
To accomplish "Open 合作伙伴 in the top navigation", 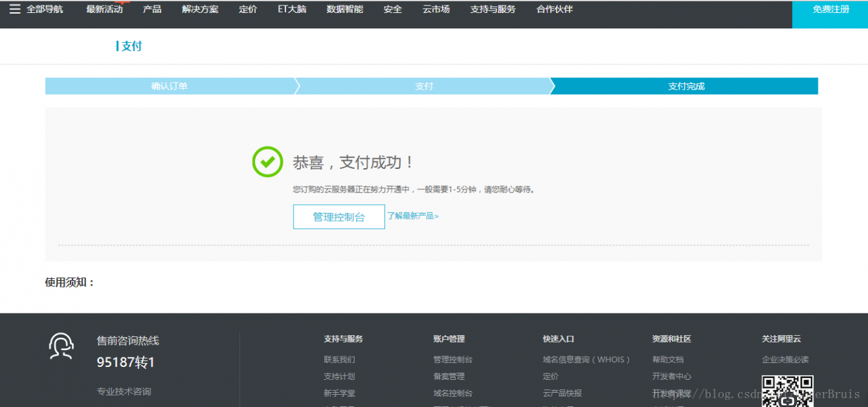I will tap(555, 9).
